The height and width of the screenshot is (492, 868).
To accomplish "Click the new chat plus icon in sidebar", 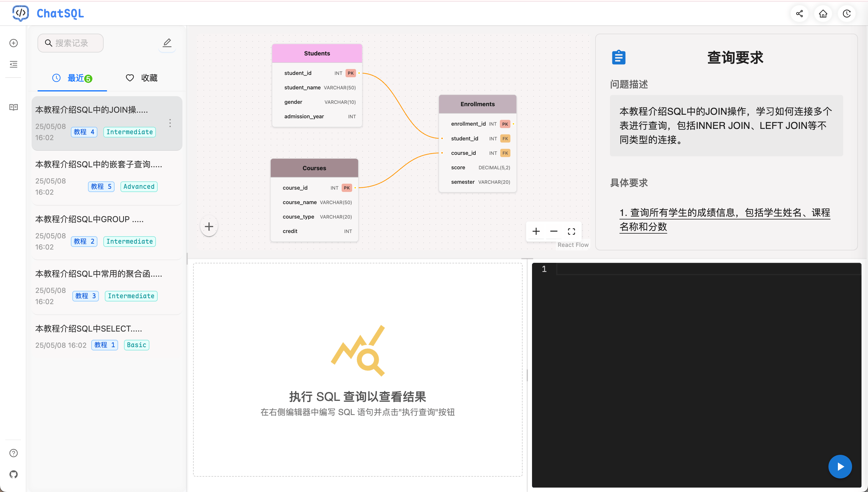I will [x=14, y=43].
